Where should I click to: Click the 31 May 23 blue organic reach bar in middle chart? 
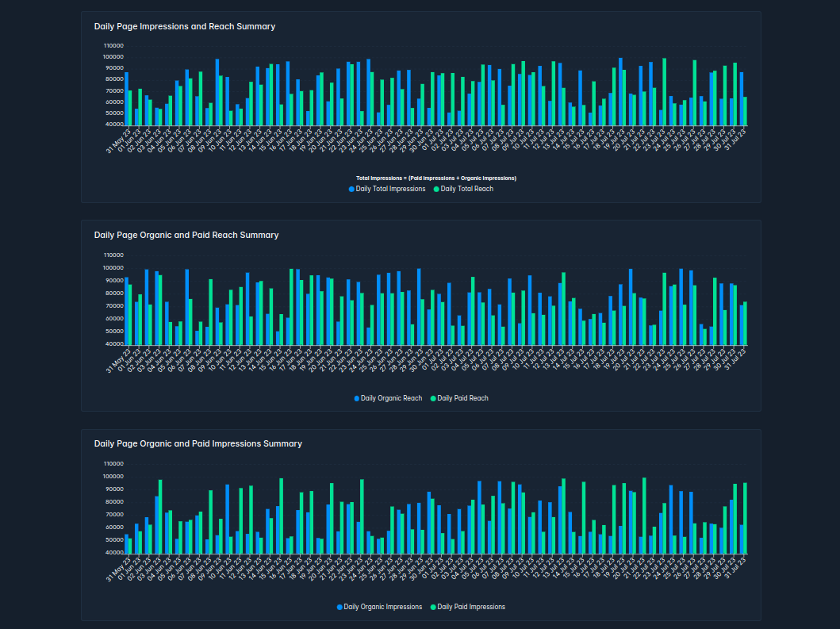pyautogui.click(x=126, y=311)
